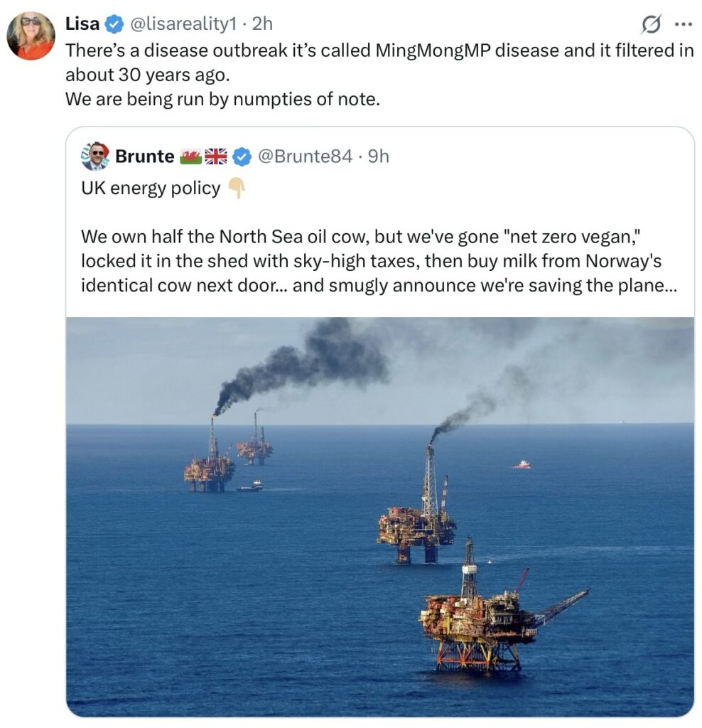Click the Grok slashed-circle icon
The image size is (702, 728).
(649, 24)
